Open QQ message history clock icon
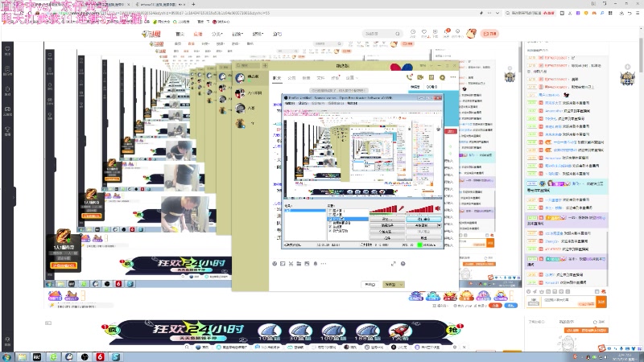 point(403,264)
